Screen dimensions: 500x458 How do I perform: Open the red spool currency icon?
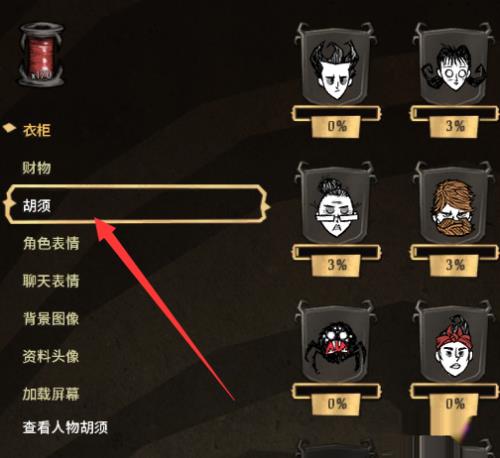(41, 55)
